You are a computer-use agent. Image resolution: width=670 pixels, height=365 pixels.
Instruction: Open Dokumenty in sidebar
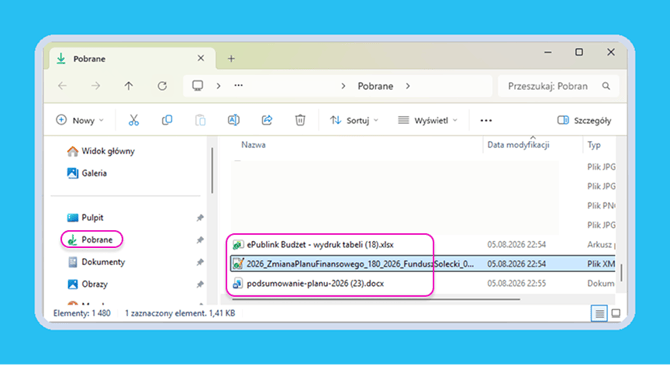pyautogui.click(x=97, y=262)
